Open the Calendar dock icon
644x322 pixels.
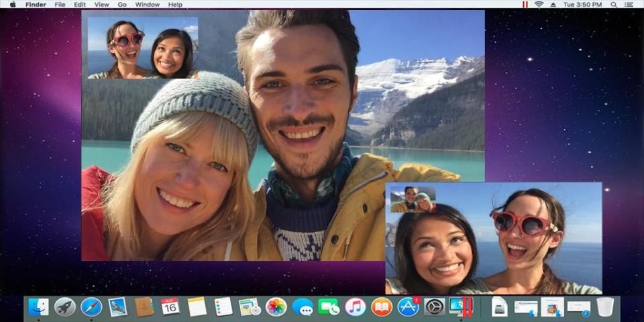click(x=170, y=307)
